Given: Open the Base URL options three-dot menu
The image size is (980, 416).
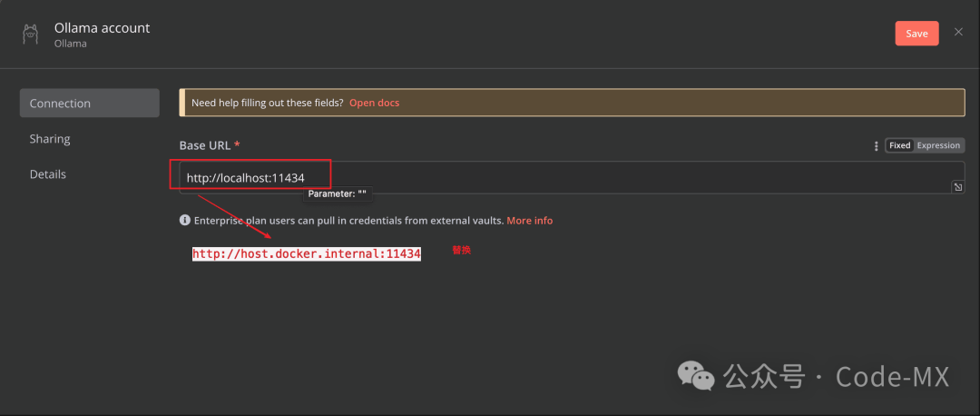Looking at the screenshot, I should (x=876, y=145).
